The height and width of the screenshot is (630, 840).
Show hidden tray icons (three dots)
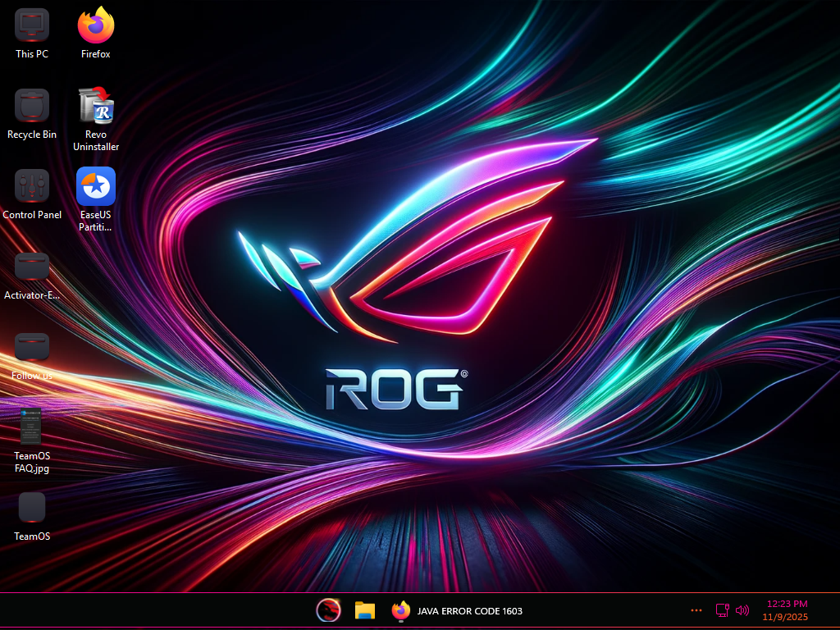coord(696,610)
